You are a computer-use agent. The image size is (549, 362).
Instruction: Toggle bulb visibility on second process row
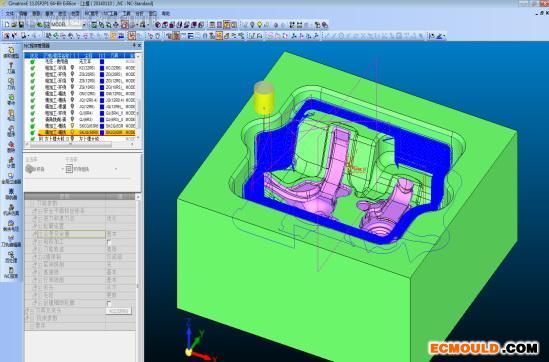point(72,68)
